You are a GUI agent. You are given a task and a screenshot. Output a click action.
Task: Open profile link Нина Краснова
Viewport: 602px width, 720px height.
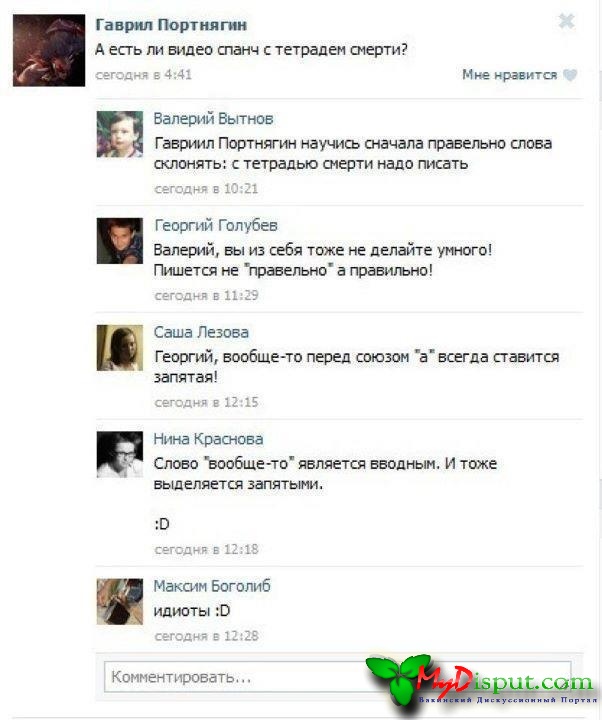[x=208, y=439]
